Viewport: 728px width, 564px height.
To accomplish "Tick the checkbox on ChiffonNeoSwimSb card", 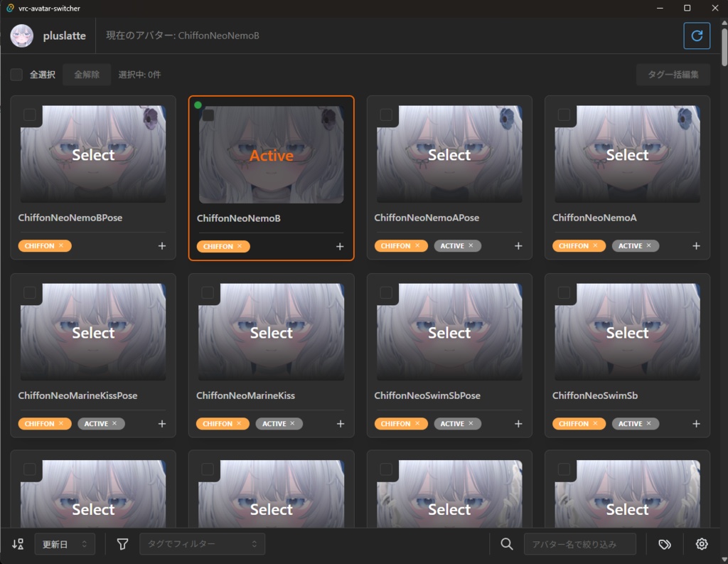I will click(563, 292).
